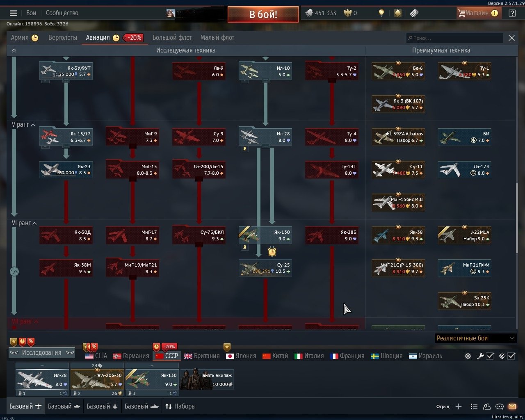Image resolution: width=525 pixels, height=420 pixels.
Task: Click the red percent badge above Исследования
Action: pyautogui.click(x=31, y=341)
